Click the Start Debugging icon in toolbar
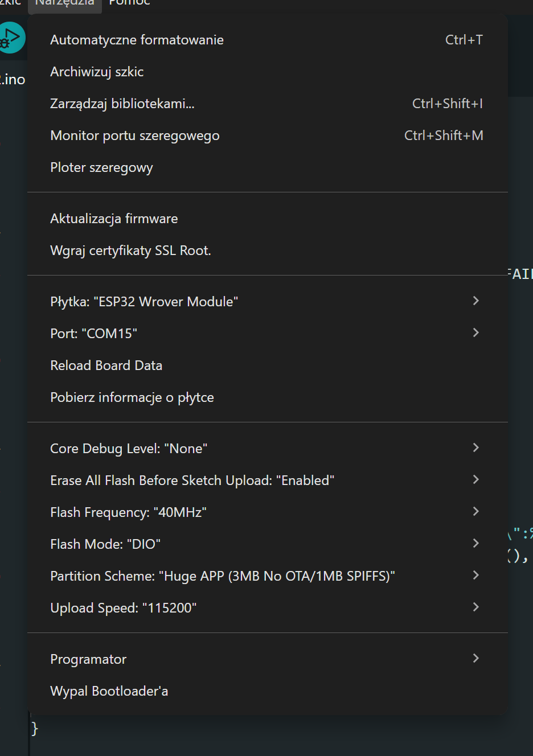 click(11, 38)
